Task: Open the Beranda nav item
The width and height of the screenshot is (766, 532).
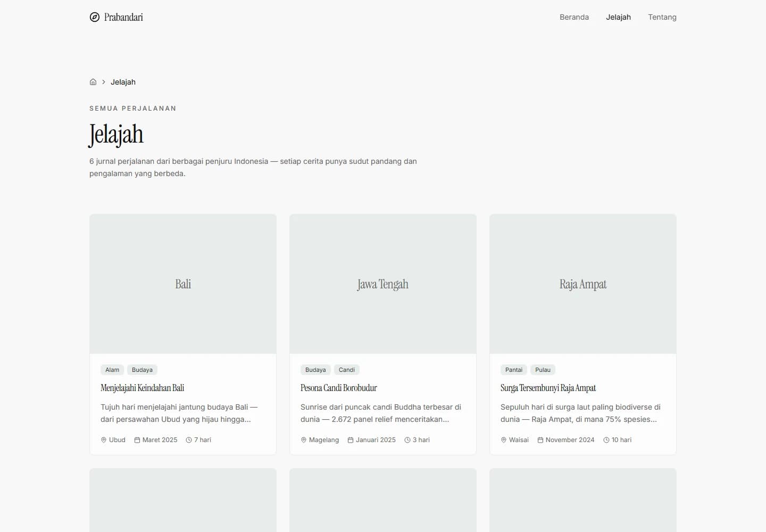Action: click(x=574, y=17)
